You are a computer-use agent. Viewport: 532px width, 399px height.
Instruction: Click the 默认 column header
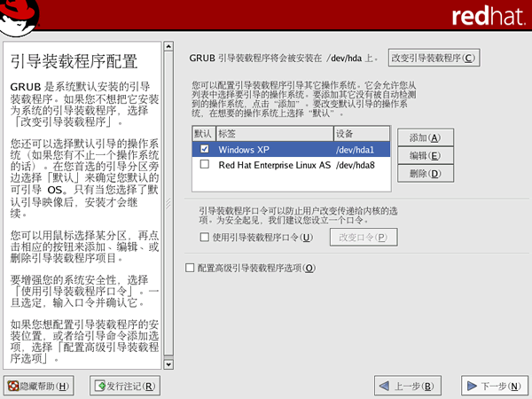pos(204,134)
